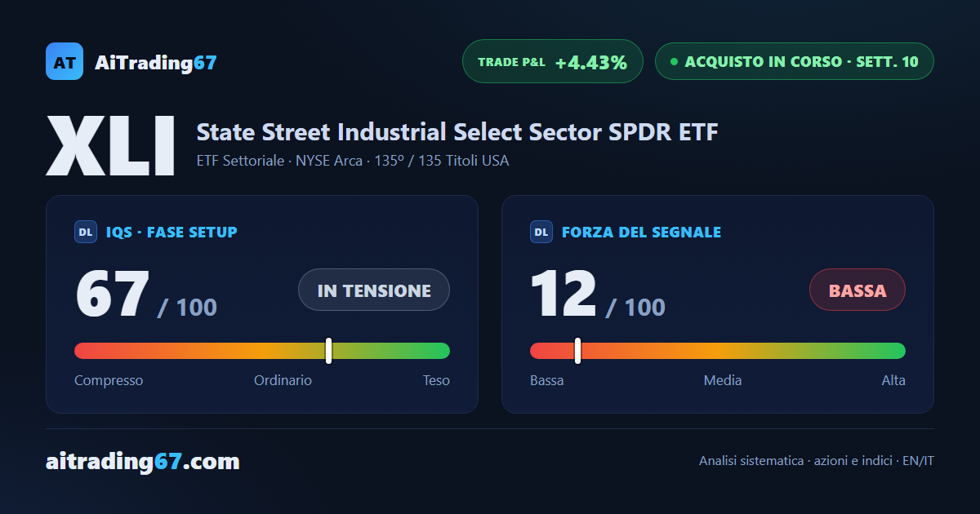Click the green status dot in Acquisto pill
The height and width of the screenshot is (514, 980).
[674, 61]
